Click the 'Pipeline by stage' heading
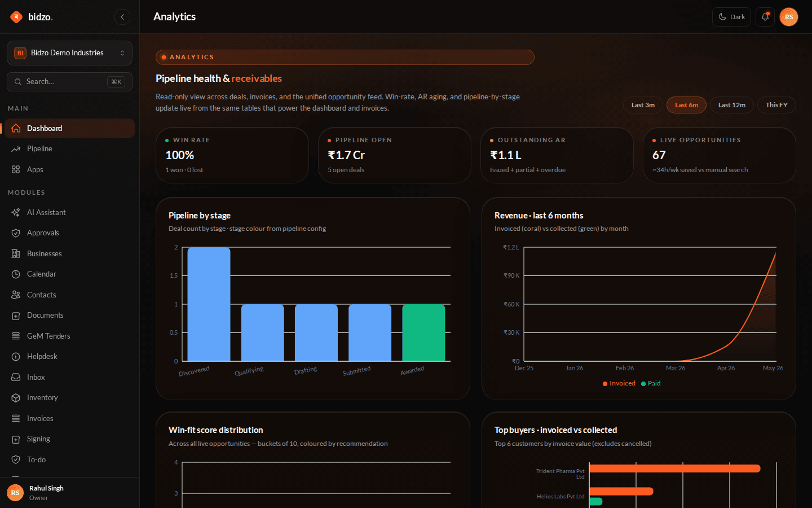This screenshot has width=812, height=508. (200, 216)
